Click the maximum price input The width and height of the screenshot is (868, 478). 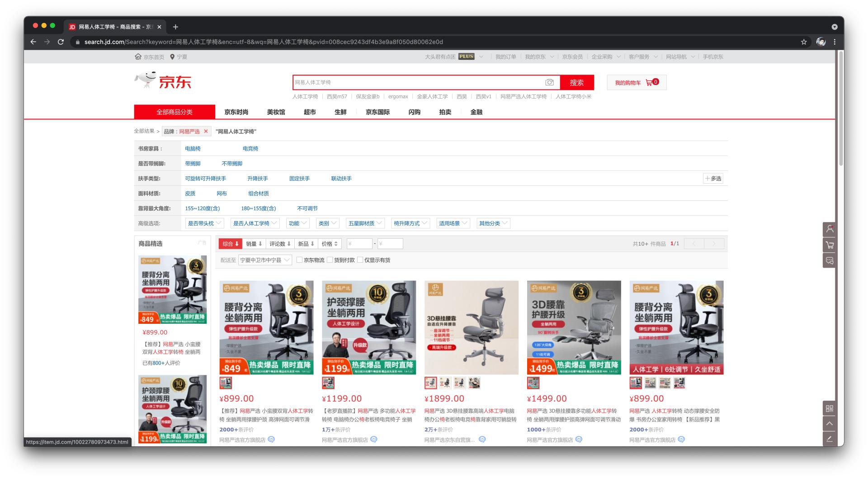point(390,244)
